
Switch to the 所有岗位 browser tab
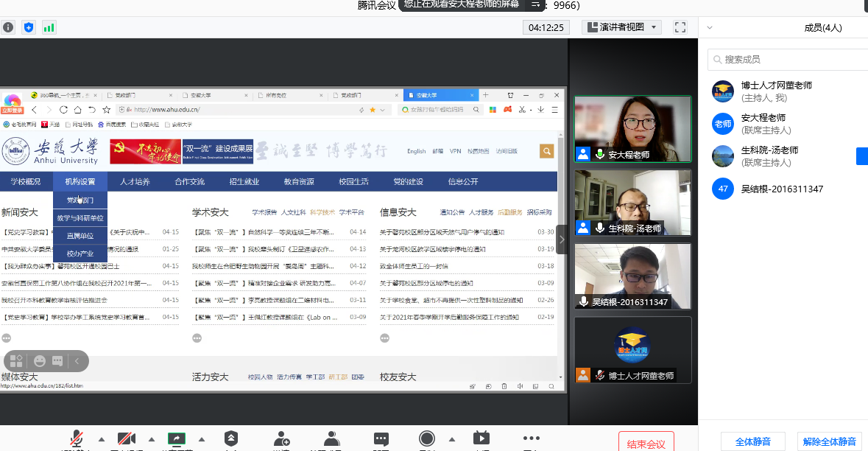coord(290,95)
